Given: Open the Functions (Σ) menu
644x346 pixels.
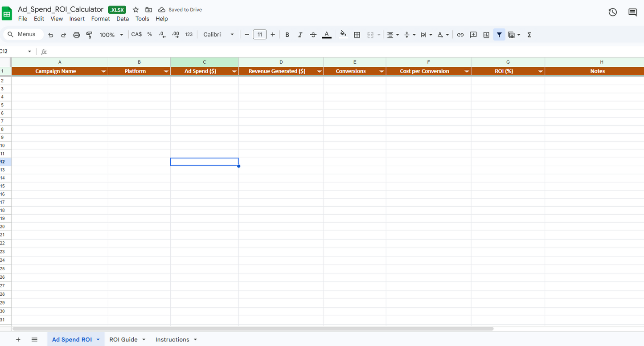Looking at the screenshot, I should pos(529,34).
